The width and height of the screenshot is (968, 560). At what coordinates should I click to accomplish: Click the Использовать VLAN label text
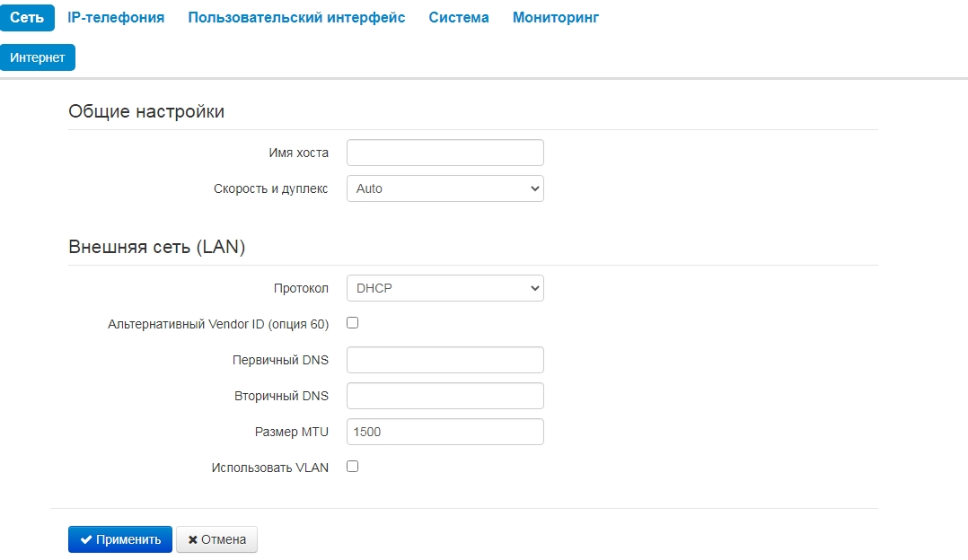point(269,468)
